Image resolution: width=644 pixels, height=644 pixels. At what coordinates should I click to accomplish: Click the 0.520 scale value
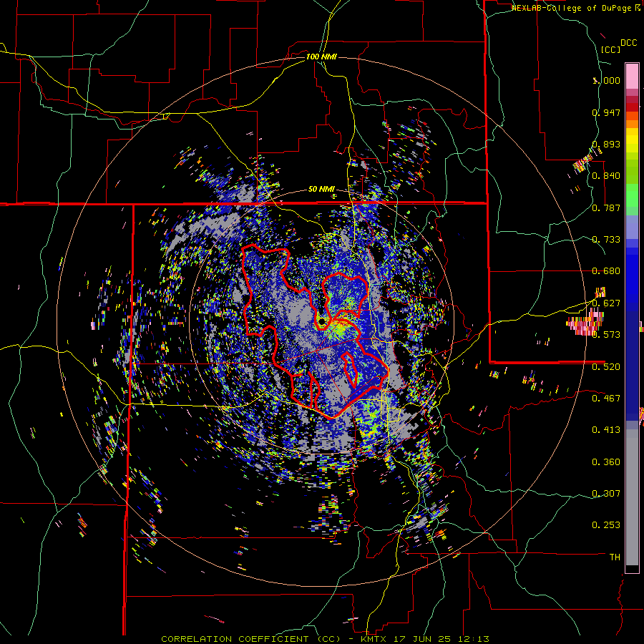(606, 367)
